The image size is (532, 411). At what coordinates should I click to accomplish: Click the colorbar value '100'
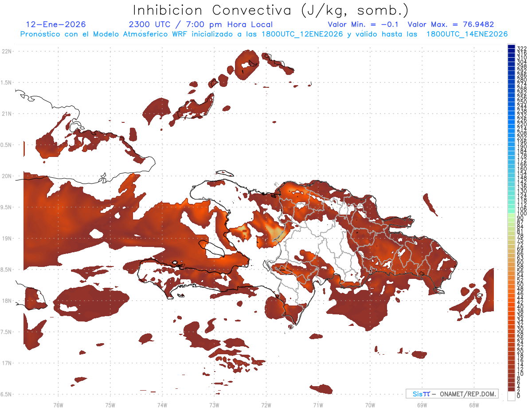click(x=522, y=214)
